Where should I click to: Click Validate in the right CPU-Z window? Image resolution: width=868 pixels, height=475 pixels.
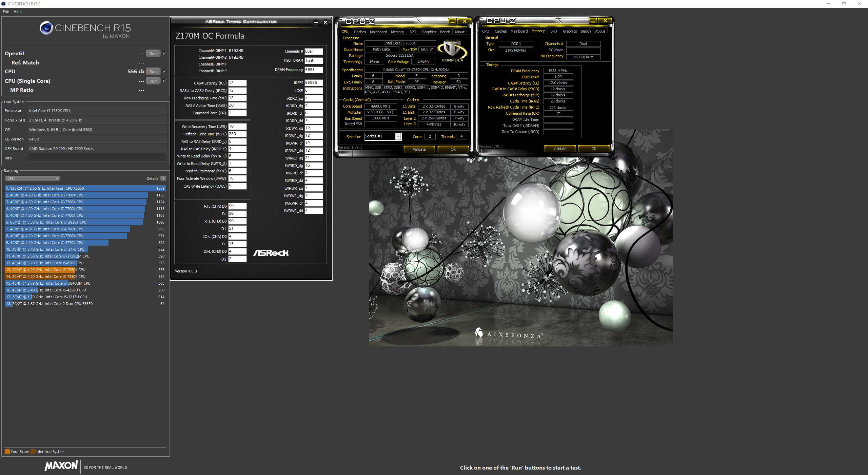coord(560,149)
